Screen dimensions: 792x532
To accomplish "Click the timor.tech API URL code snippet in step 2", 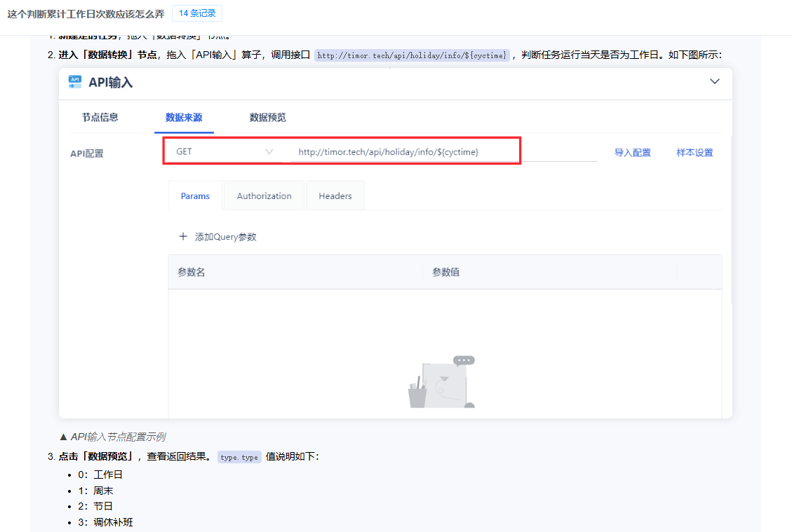I will coord(412,55).
